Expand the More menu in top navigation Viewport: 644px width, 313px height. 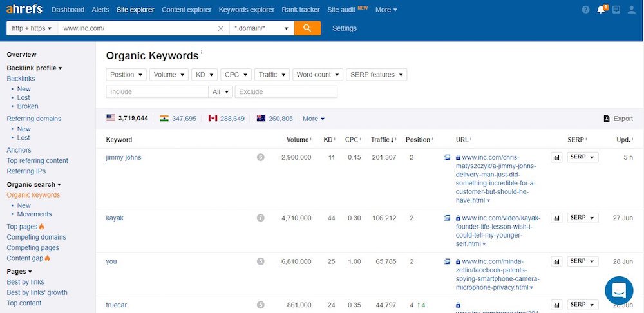(386, 10)
